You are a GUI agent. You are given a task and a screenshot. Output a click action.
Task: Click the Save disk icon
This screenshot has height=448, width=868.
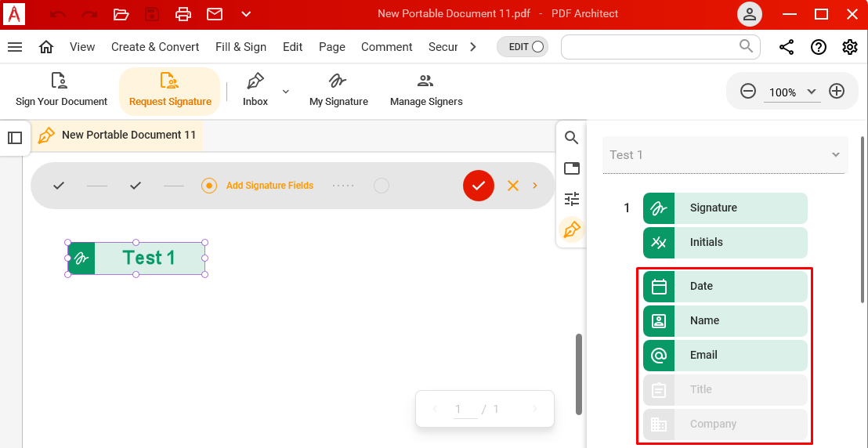point(152,14)
